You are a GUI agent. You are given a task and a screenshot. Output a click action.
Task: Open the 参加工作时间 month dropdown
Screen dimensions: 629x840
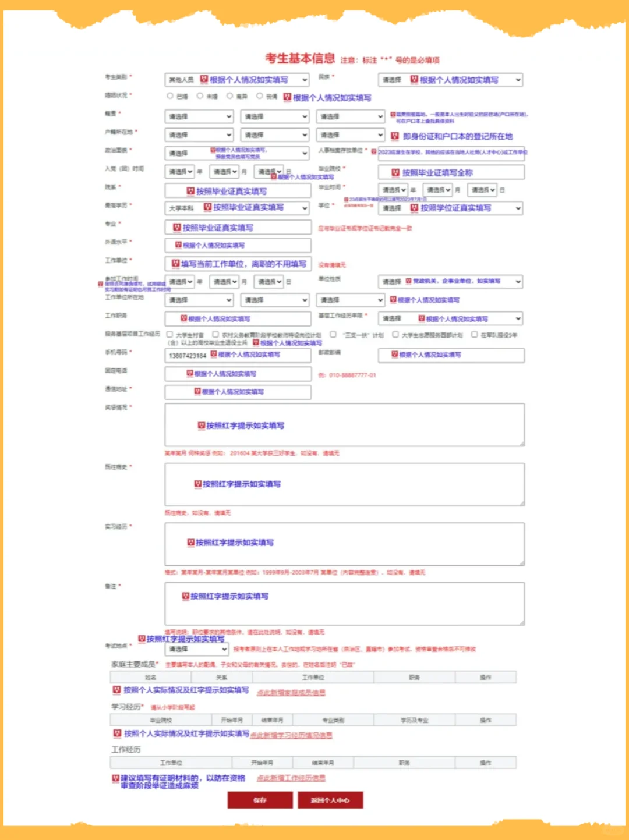pos(225,282)
